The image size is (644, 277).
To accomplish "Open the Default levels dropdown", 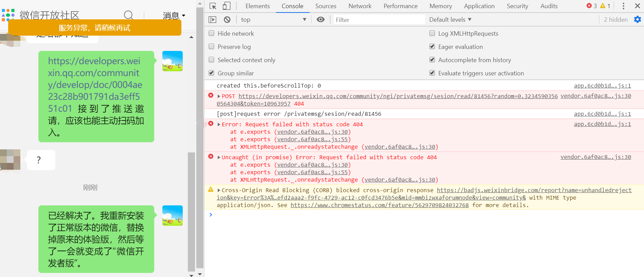I will tap(450, 20).
